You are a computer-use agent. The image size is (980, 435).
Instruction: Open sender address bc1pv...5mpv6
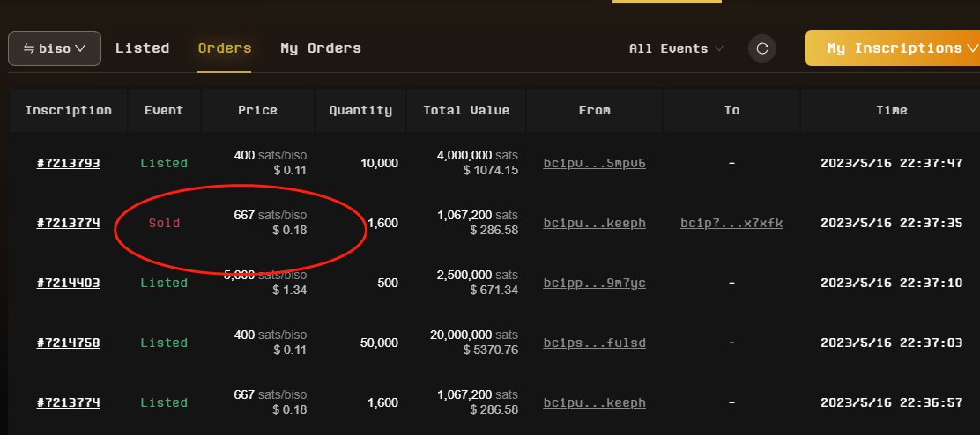(594, 164)
